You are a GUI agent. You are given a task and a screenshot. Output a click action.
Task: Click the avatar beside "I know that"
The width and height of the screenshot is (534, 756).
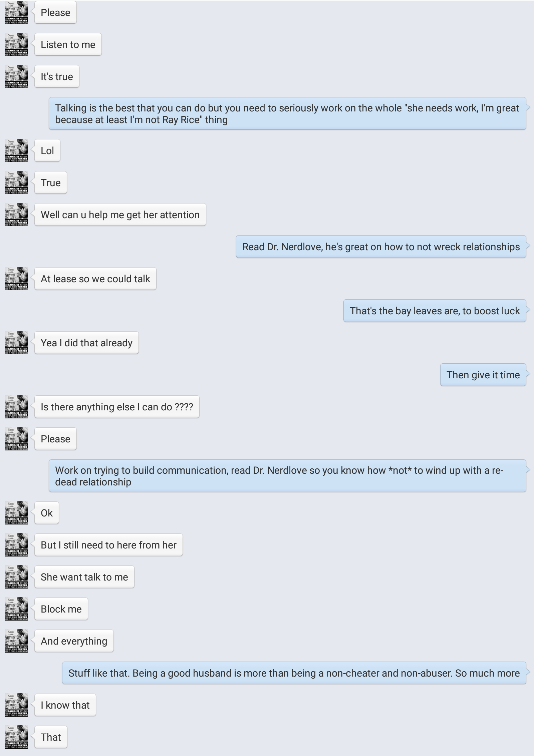(x=16, y=705)
